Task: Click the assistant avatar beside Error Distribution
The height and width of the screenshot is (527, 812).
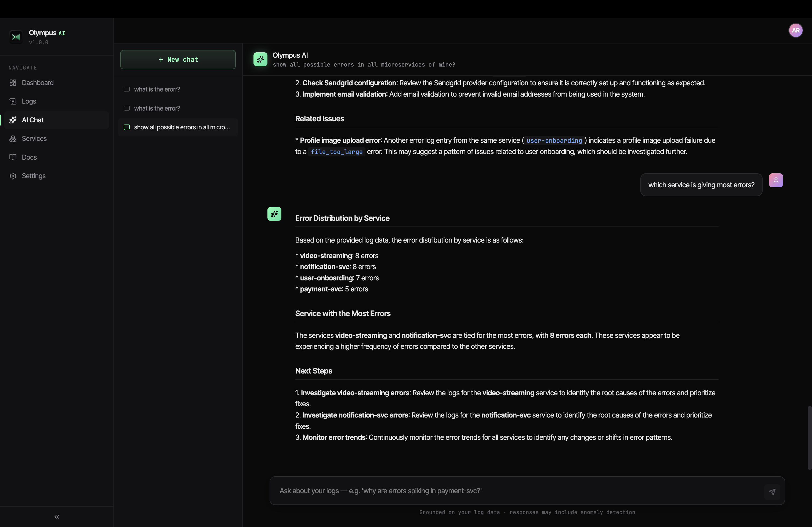Action: (x=274, y=214)
